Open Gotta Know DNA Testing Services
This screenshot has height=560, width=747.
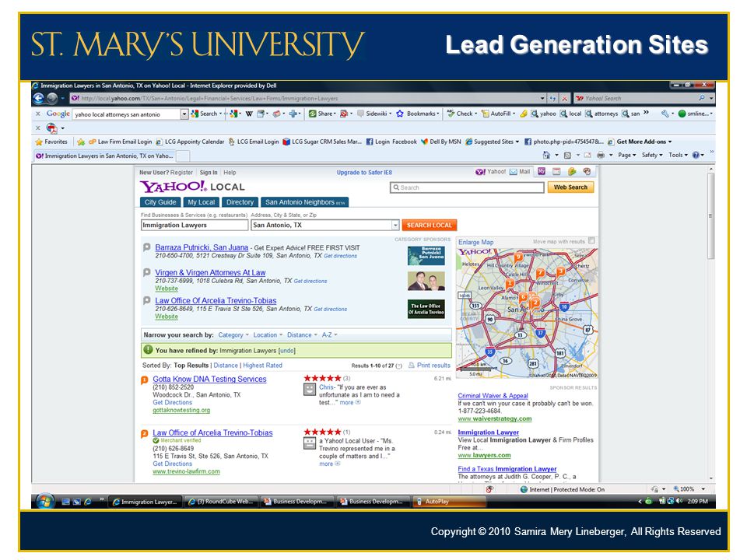tap(209, 379)
